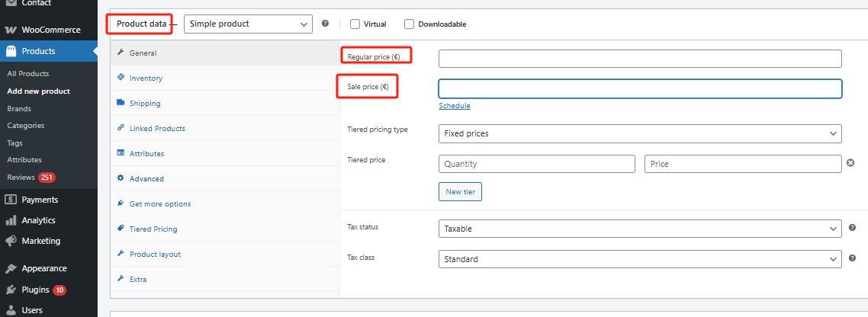Image resolution: width=868 pixels, height=317 pixels.
Task: Click the Shipping truck icon
Action: pos(121,103)
